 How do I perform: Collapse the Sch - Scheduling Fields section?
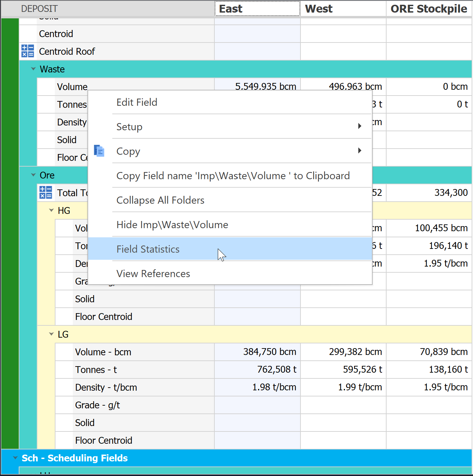pyautogui.click(x=14, y=458)
